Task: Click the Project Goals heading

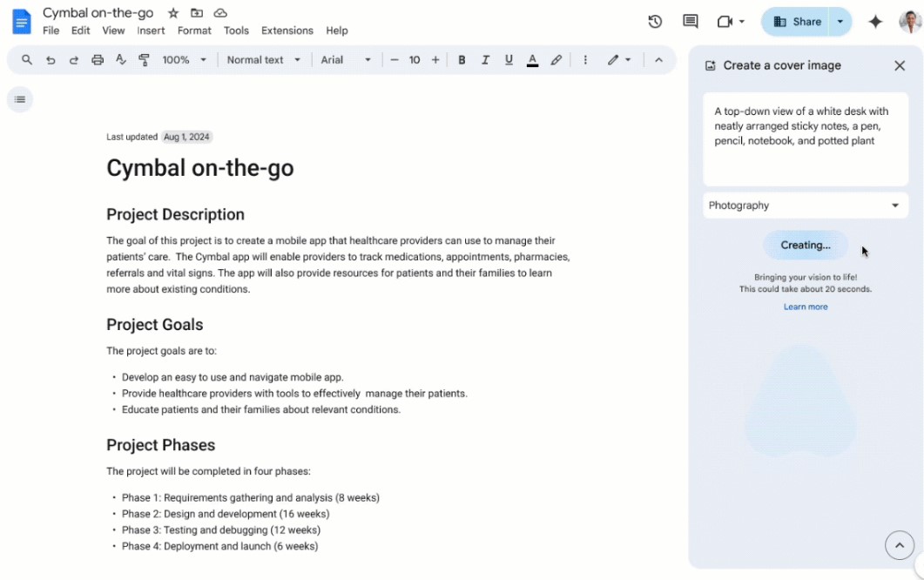Action: coord(154,324)
